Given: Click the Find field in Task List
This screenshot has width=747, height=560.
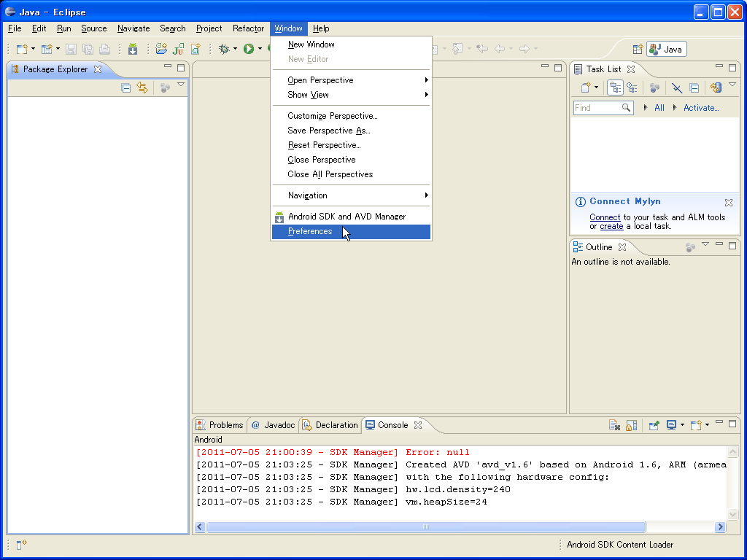Looking at the screenshot, I should point(603,108).
